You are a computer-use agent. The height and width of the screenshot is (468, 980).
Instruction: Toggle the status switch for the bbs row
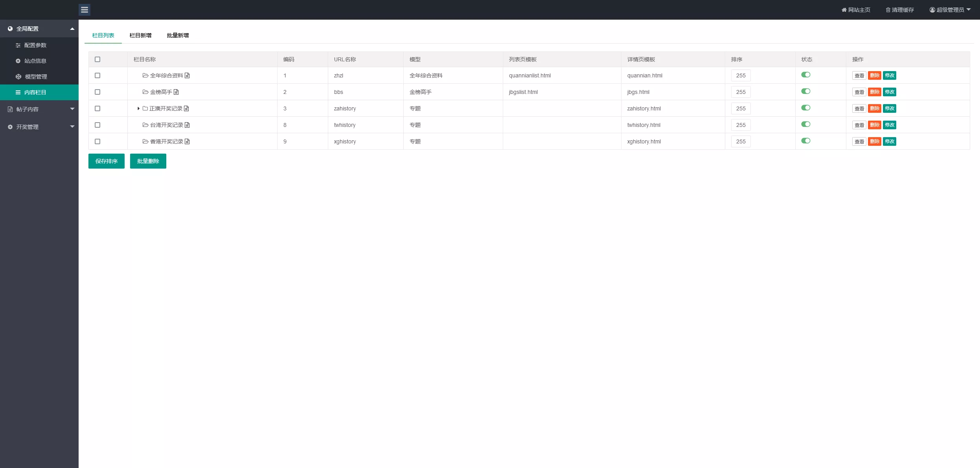(805, 91)
